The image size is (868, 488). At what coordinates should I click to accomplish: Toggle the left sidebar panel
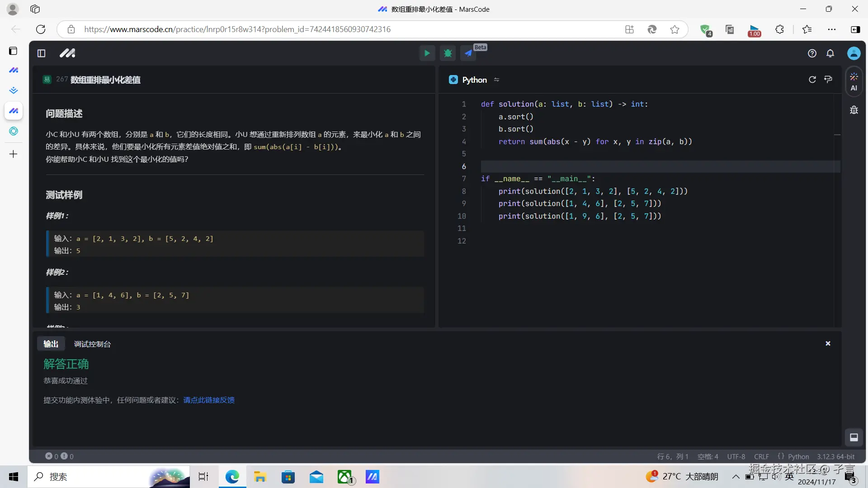41,53
